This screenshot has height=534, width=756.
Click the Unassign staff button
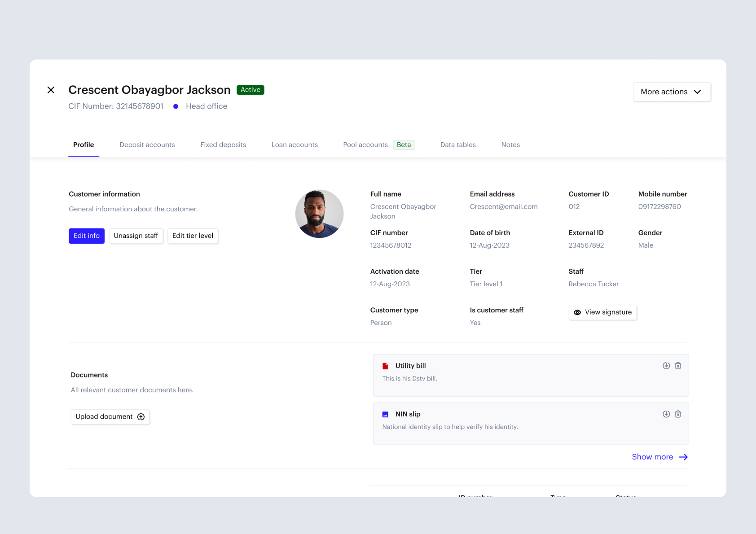(136, 236)
